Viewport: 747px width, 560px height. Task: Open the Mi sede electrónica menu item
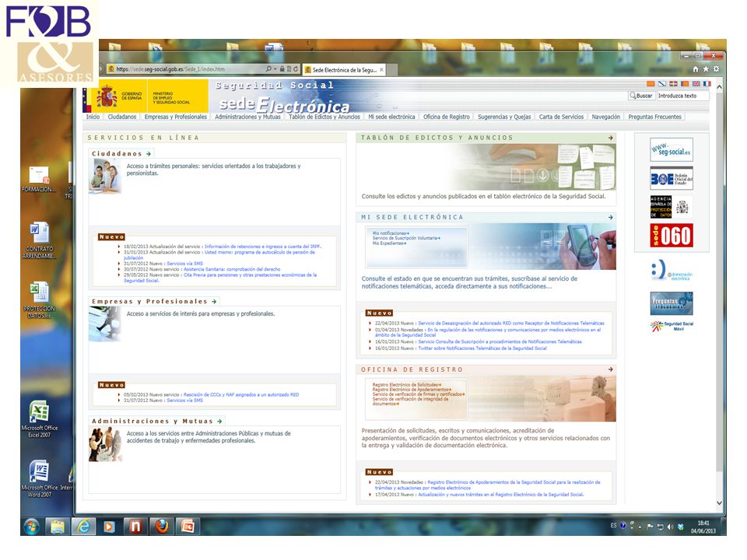(391, 117)
